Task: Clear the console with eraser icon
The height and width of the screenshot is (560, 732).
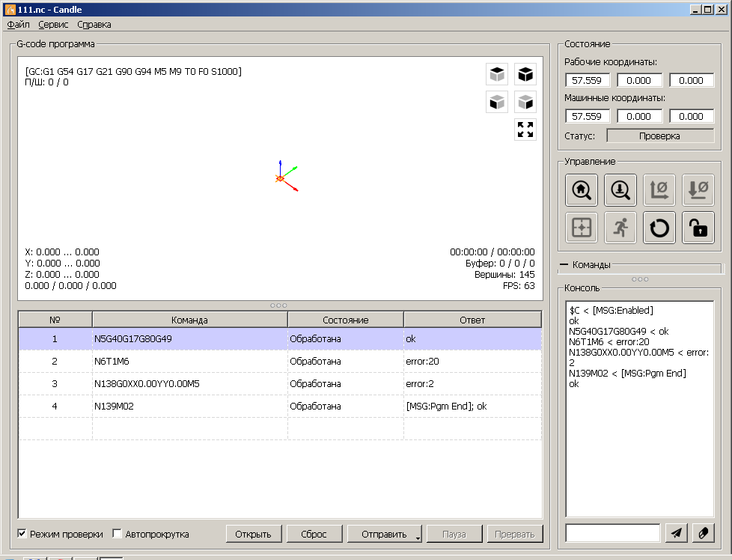Action: click(x=703, y=533)
